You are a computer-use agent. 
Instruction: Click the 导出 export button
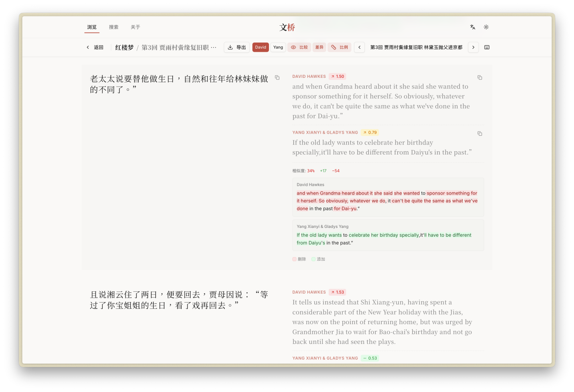[237, 47]
